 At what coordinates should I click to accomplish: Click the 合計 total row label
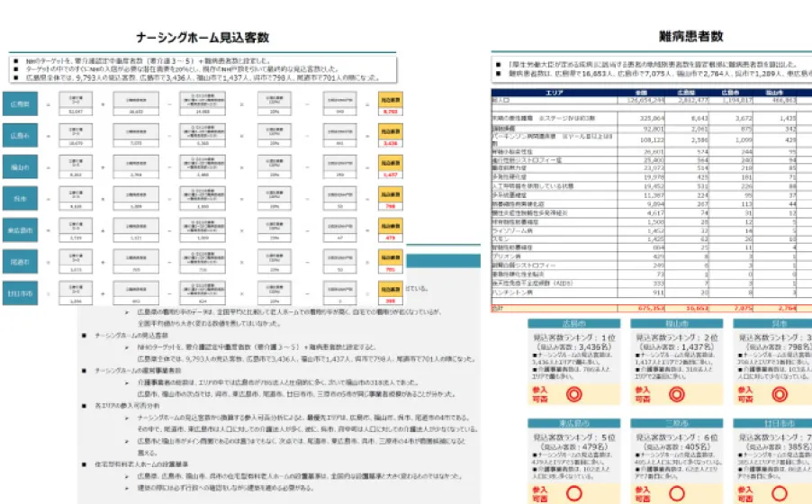point(499,308)
